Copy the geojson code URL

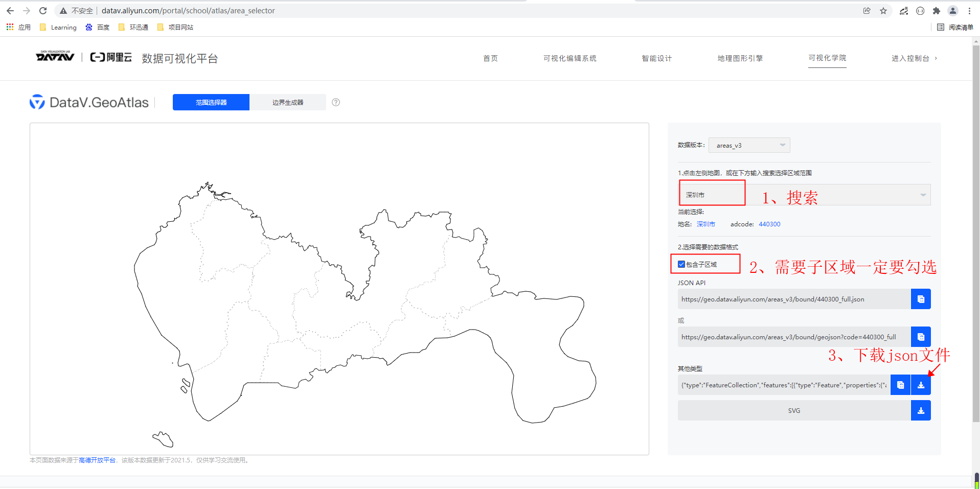click(x=921, y=337)
